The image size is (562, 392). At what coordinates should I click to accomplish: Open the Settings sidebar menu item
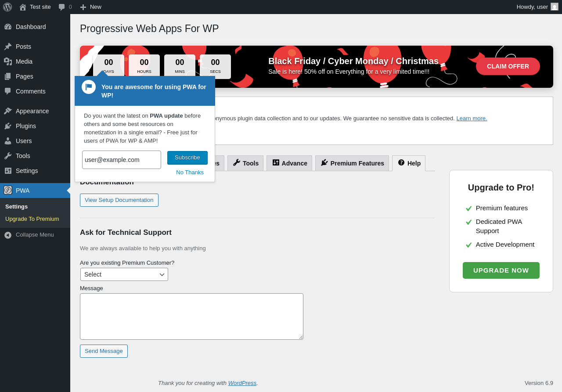tap(35, 171)
